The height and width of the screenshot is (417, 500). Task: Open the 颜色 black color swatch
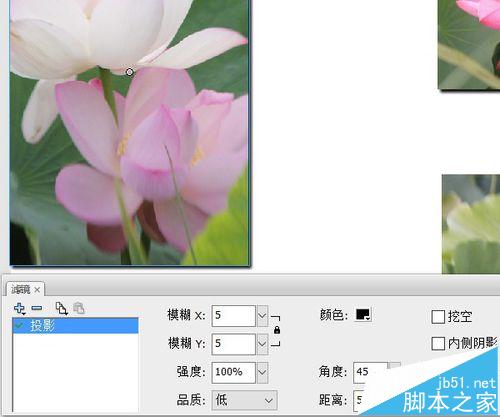[363, 315]
